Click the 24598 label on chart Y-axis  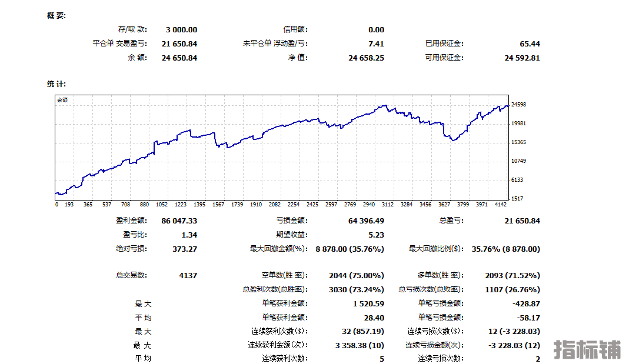(518, 105)
